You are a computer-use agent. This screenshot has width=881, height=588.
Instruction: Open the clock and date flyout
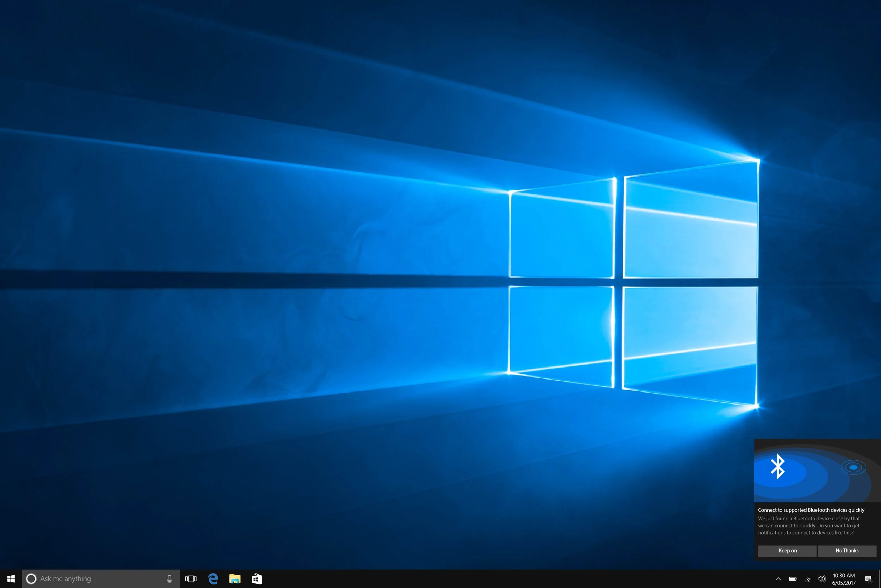click(x=844, y=579)
